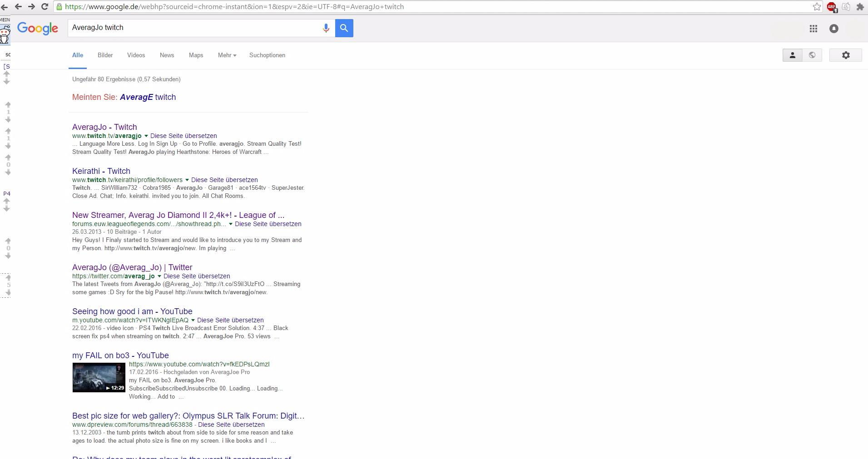868x459 pixels.
Task: Click suggestion AveragE twitch
Action: (x=148, y=97)
